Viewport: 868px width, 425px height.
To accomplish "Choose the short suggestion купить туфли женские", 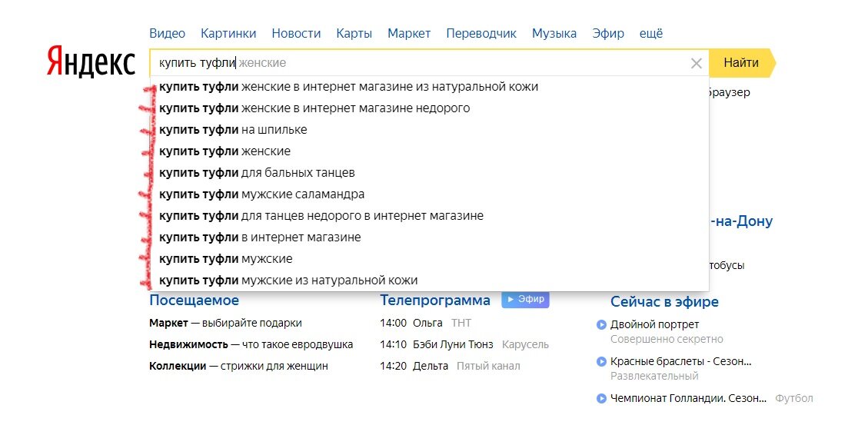I will click(x=429, y=151).
